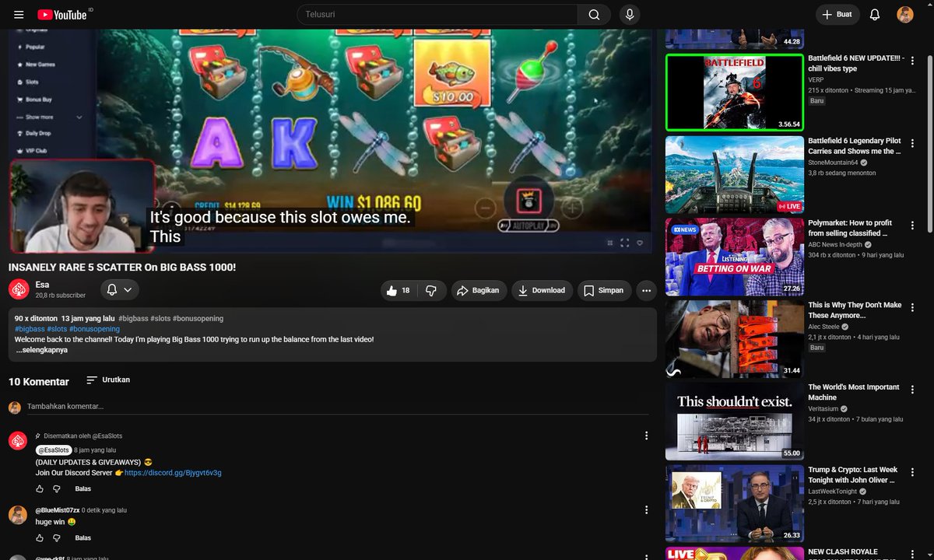Viewport: 934px width, 560px height.
Task: Click the magnifier search button
Action: point(595,14)
